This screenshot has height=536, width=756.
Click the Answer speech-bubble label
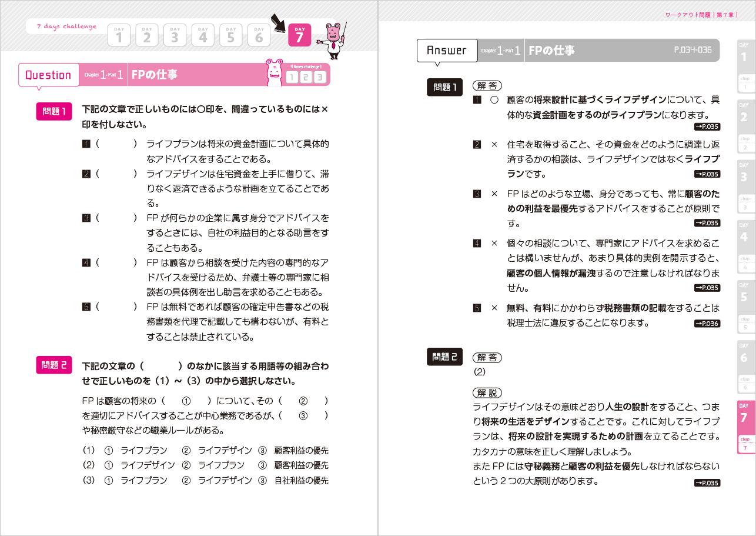pyautogui.click(x=447, y=51)
